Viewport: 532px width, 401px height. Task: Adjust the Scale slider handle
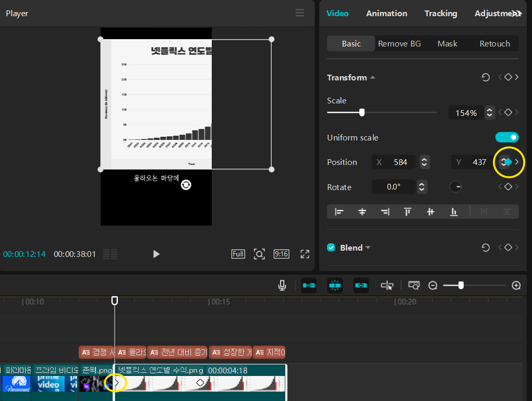(x=362, y=112)
